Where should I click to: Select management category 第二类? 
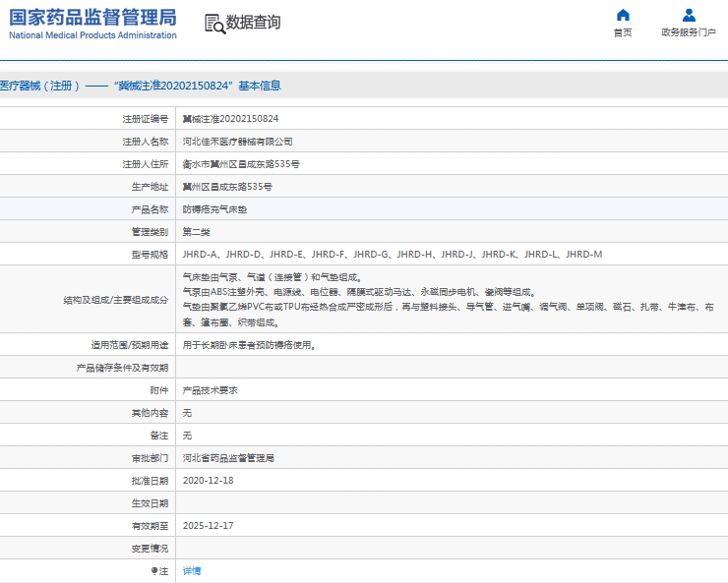click(x=196, y=232)
